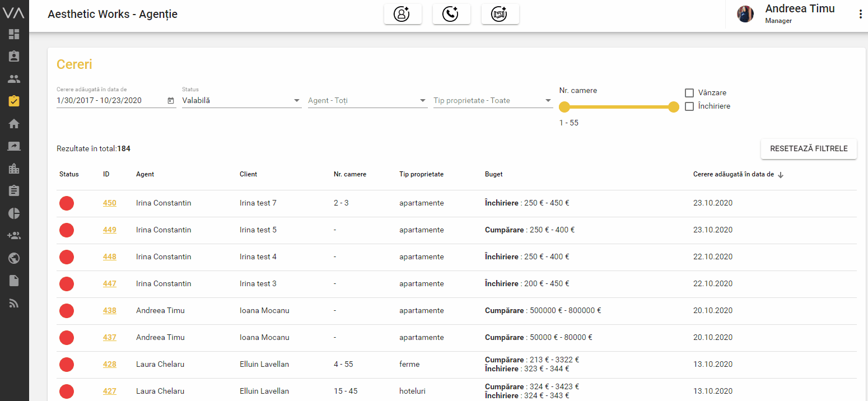This screenshot has width=868, height=401.
Task: Click the add phone call icon button
Action: point(451,15)
